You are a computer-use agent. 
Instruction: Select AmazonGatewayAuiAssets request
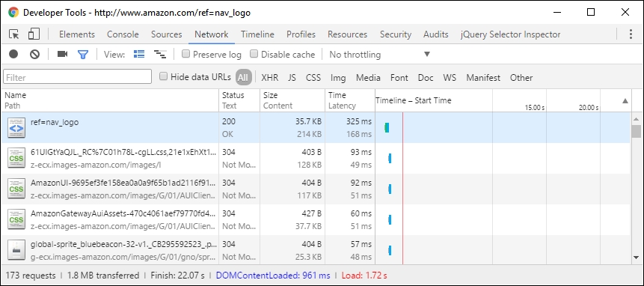[316, 220]
